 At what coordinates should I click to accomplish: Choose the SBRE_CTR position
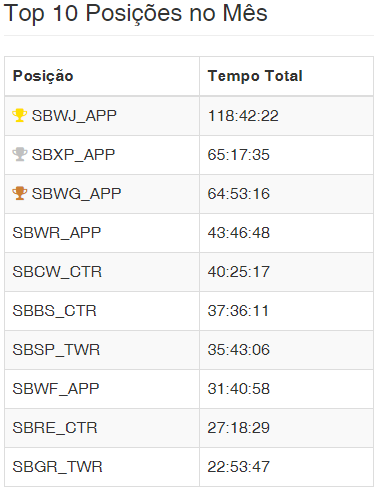click(x=55, y=428)
